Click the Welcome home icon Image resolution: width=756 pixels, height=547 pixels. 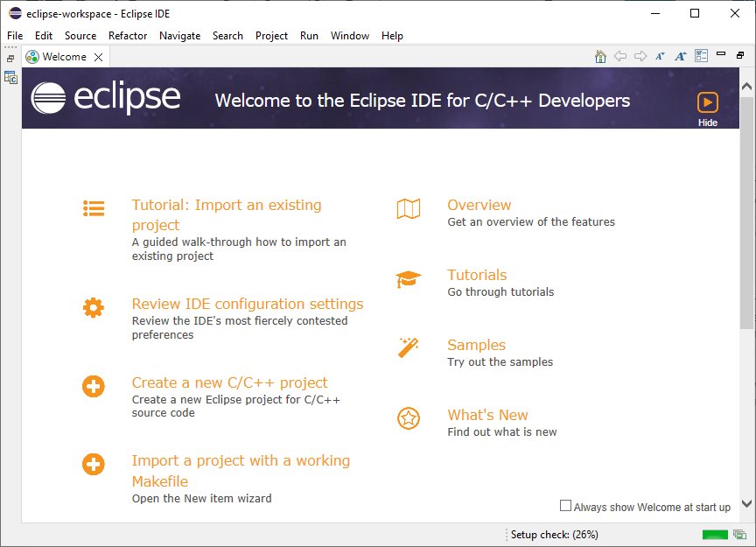click(600, 55)
